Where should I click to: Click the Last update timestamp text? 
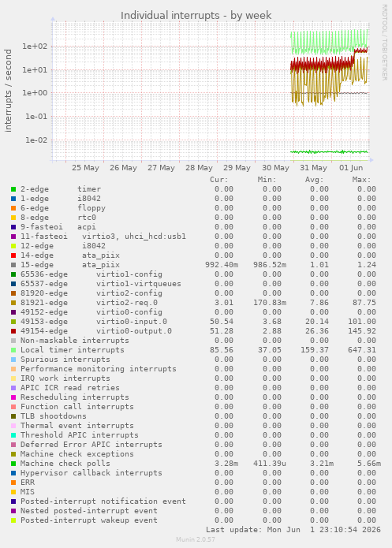(293, 530)
